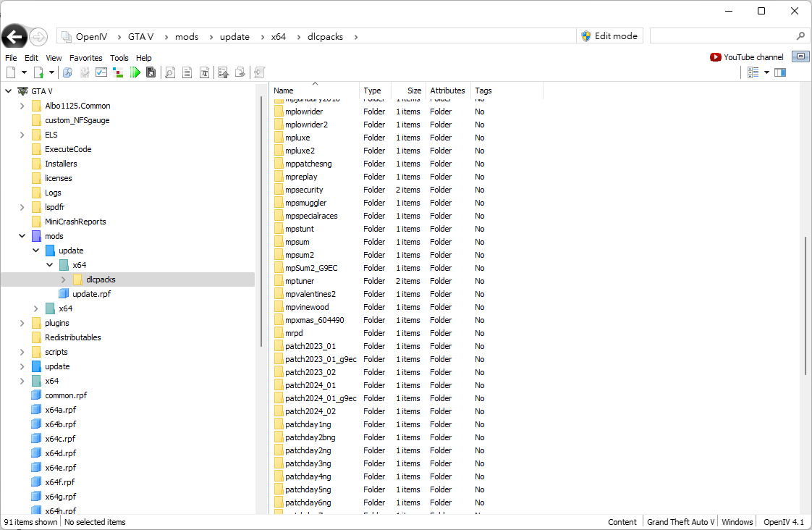Click the disabled script import icon
Viewport: 812px width, 530px height.
coord(259,72)
